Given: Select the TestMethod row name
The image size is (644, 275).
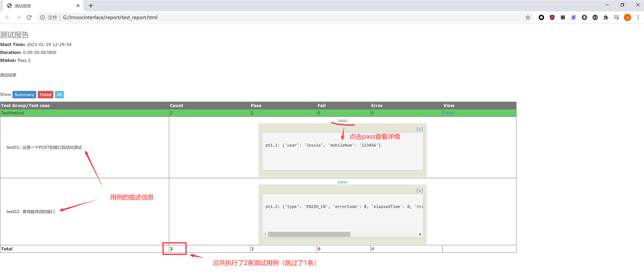Looking at the screenshot, I should [x=12, y=113].
